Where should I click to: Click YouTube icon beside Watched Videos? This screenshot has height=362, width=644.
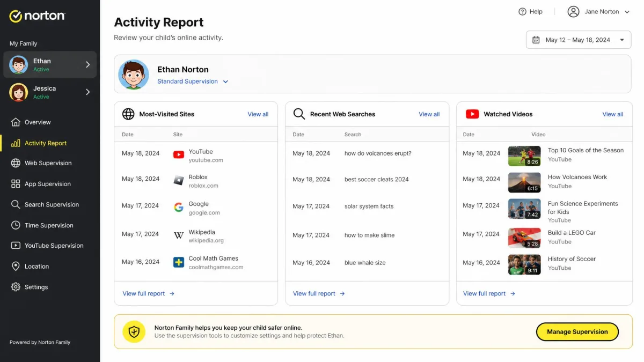(x=472, y=114)
